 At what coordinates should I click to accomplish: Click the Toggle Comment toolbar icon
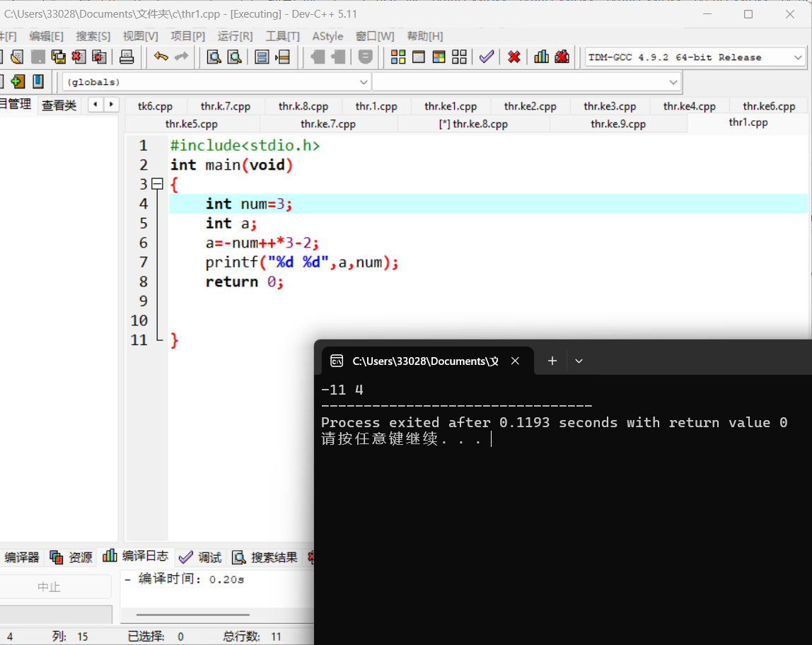pos(365,57)
